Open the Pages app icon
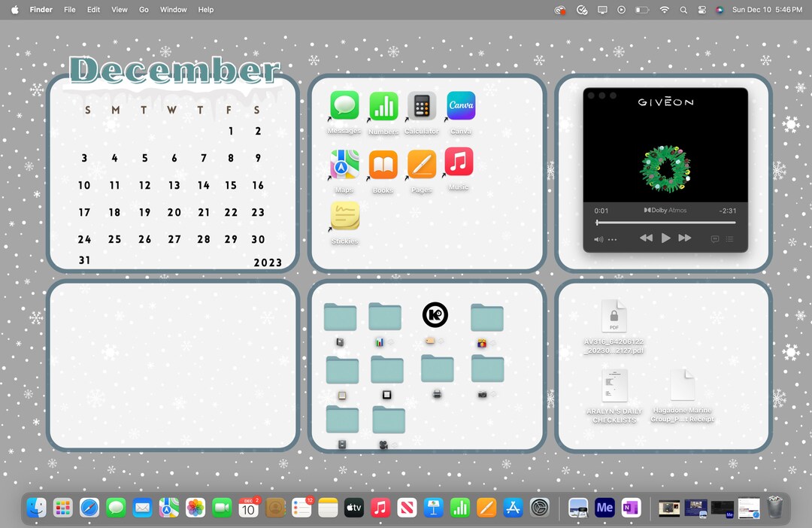The height and width of the screenshot is (528, 812). [421, 164]
